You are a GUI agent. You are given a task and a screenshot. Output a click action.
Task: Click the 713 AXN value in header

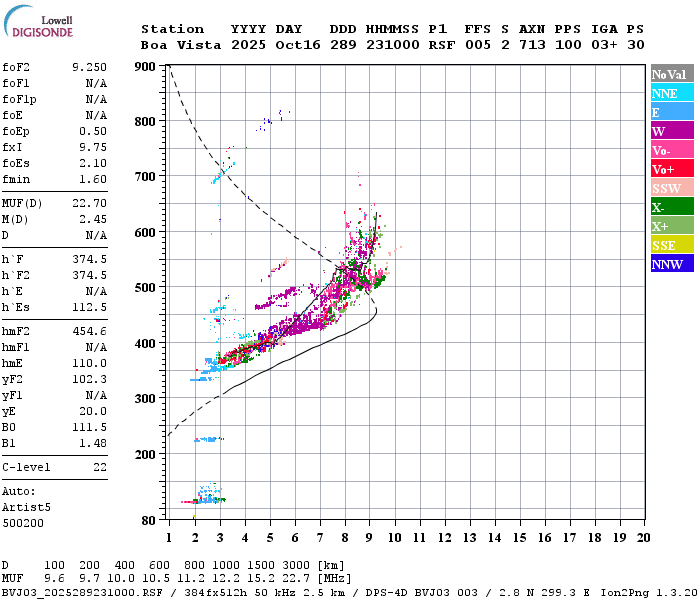click(532, 45)
